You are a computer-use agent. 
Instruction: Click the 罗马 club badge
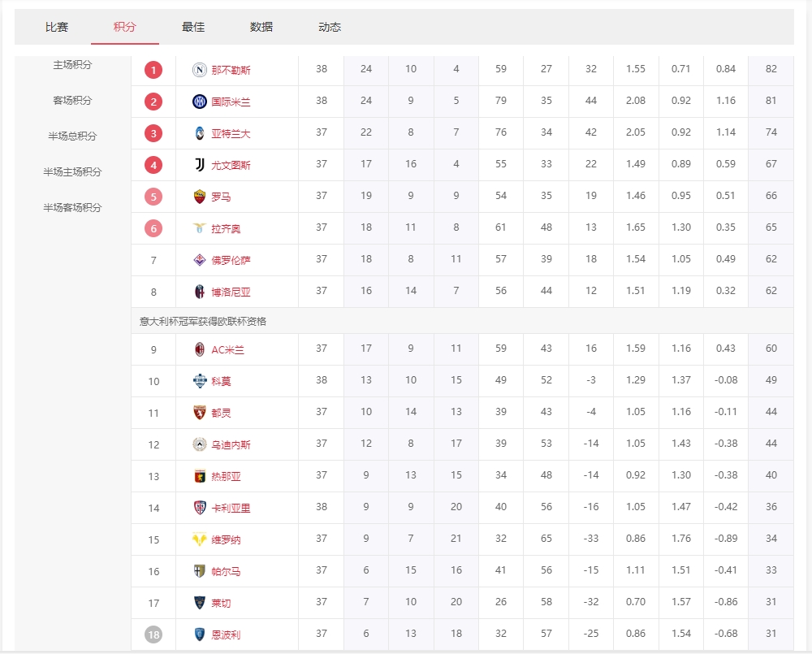(197, 196)
